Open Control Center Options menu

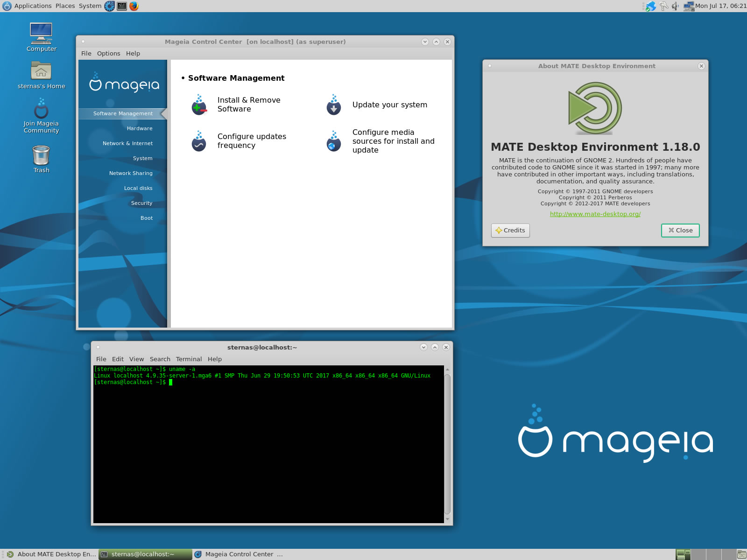pos(109,54)
